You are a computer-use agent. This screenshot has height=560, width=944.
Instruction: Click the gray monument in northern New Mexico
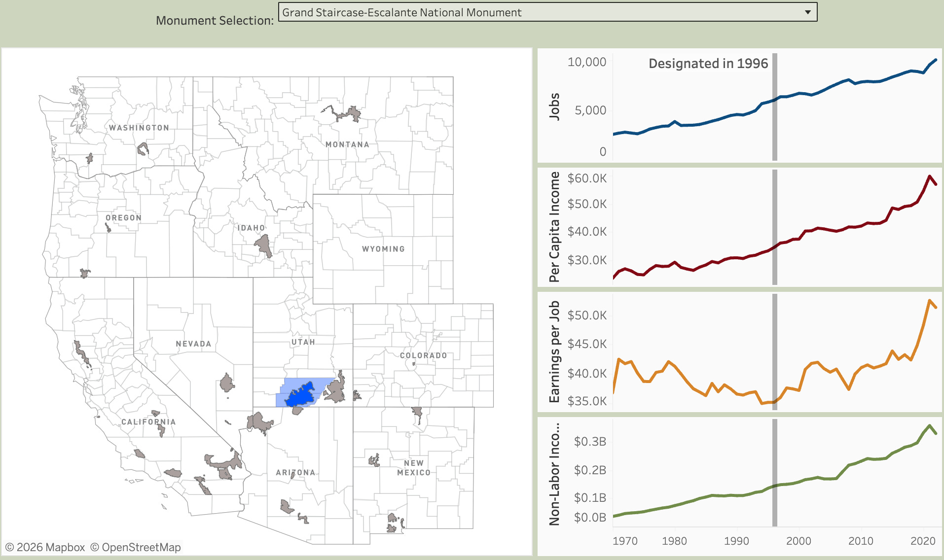[417, 413]
